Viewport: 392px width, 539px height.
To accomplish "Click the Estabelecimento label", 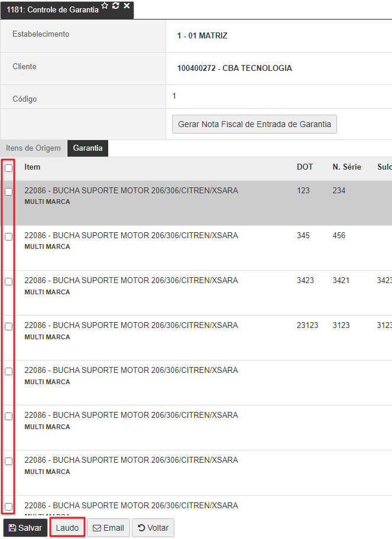I will [x=41, y=34].
